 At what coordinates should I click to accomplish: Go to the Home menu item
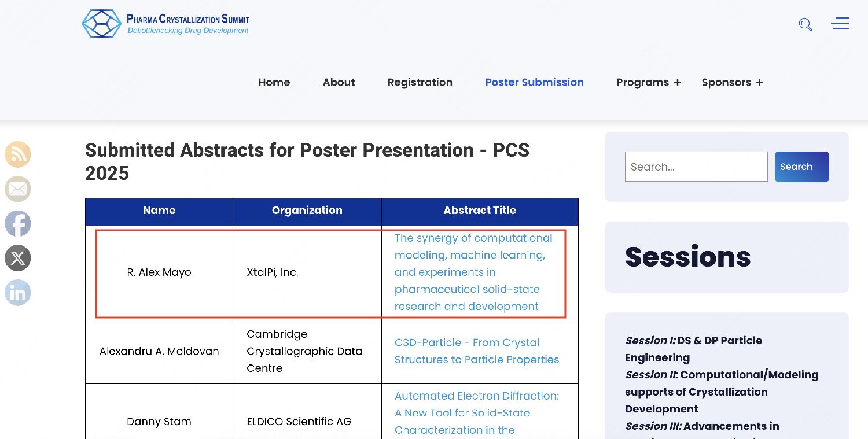pos(274,82)
